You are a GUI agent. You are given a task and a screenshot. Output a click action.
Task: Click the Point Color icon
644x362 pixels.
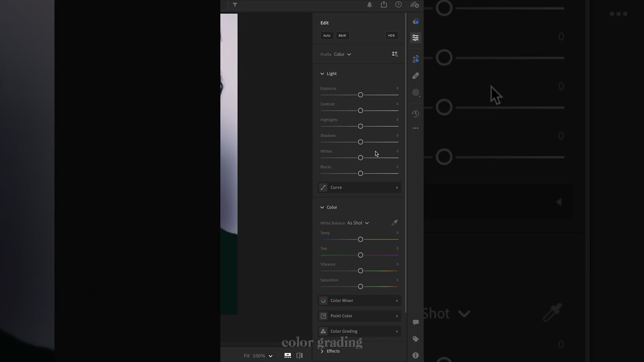324,316
